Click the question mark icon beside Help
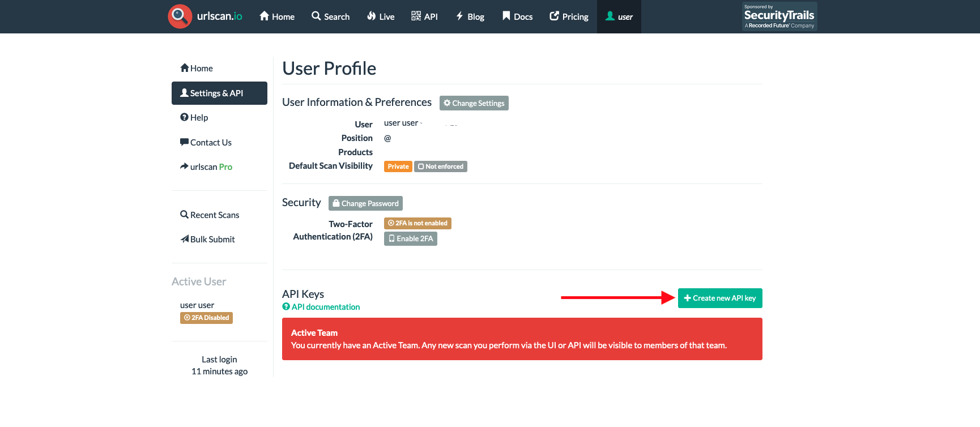This screenshot has height=427, width=980. 184,117
